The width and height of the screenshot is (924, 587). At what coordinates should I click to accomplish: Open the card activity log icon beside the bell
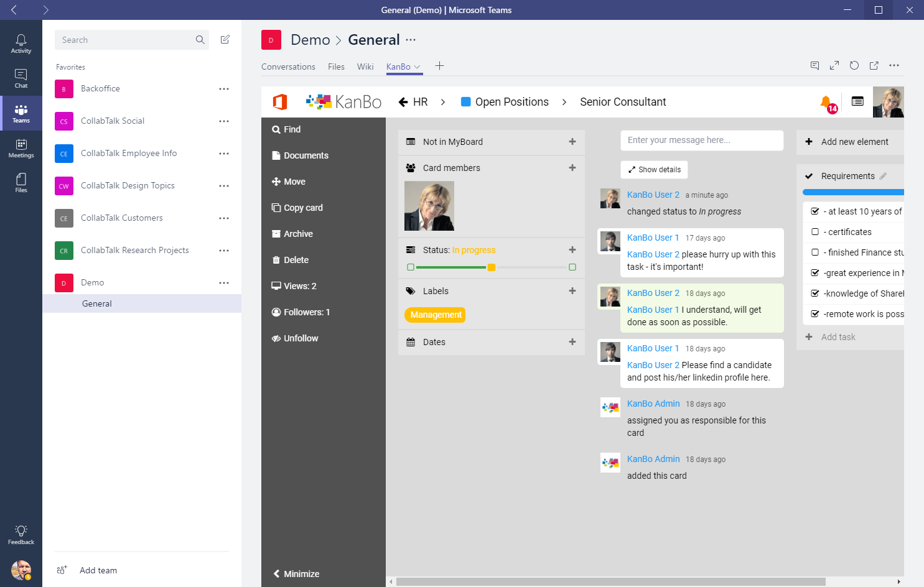(x=857, y=102)
